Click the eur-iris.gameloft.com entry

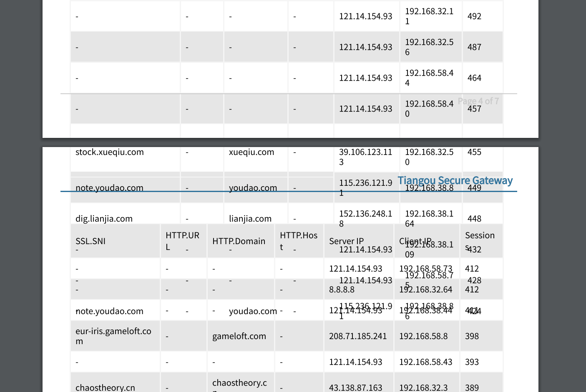(x=113, y=336)
